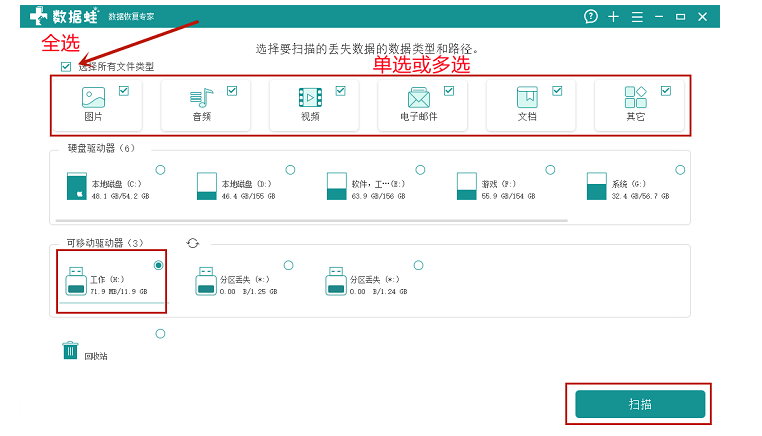Click the 其它 (others) file type icon

(x=635, y=97)
